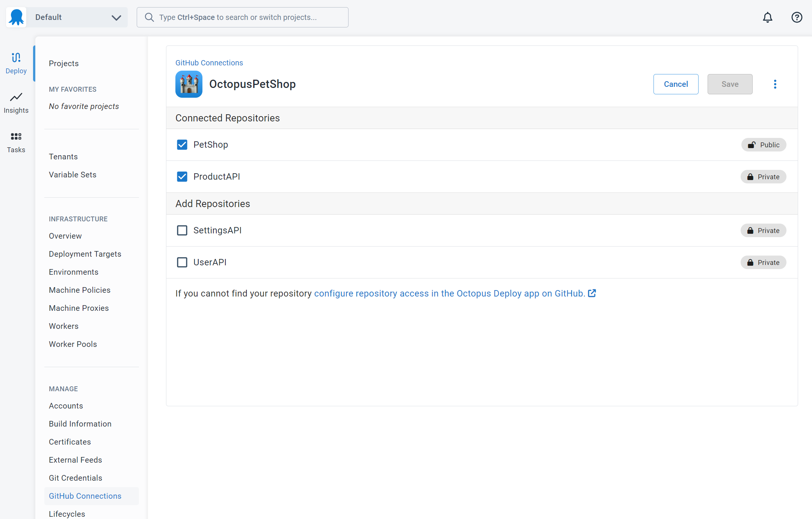Click the PetShop repository name
The width and height of the screenshot is (812, 519).
[211, 145]
